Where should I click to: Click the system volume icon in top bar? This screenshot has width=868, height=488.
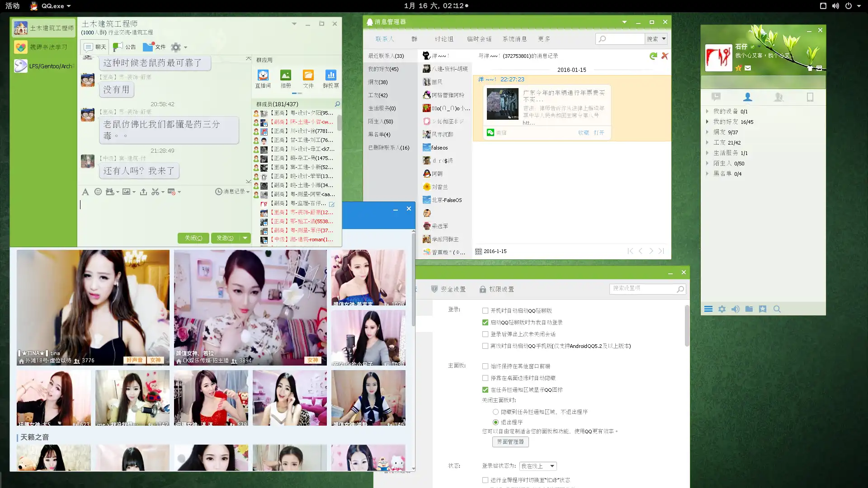835,6
